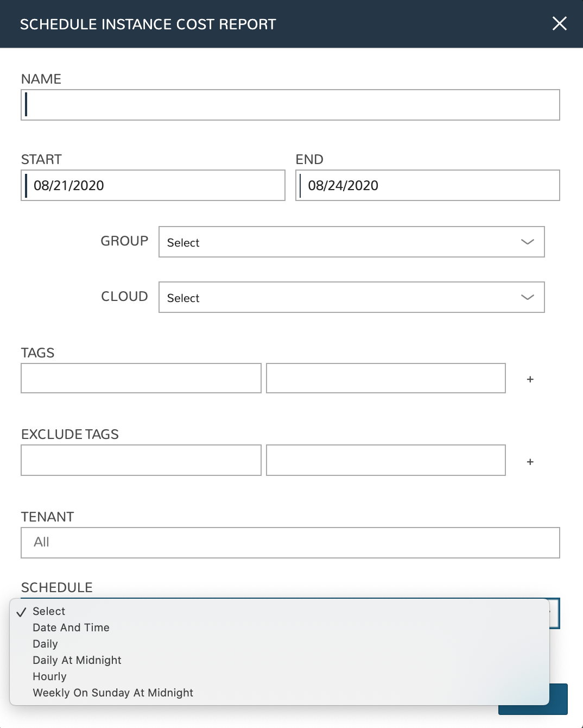Open the Cloud selection dropdown

(x=351, y=297)
